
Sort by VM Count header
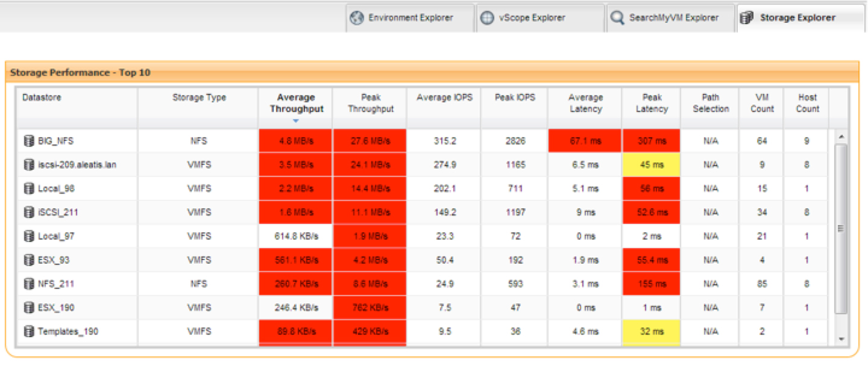click(x=762, y=107)
